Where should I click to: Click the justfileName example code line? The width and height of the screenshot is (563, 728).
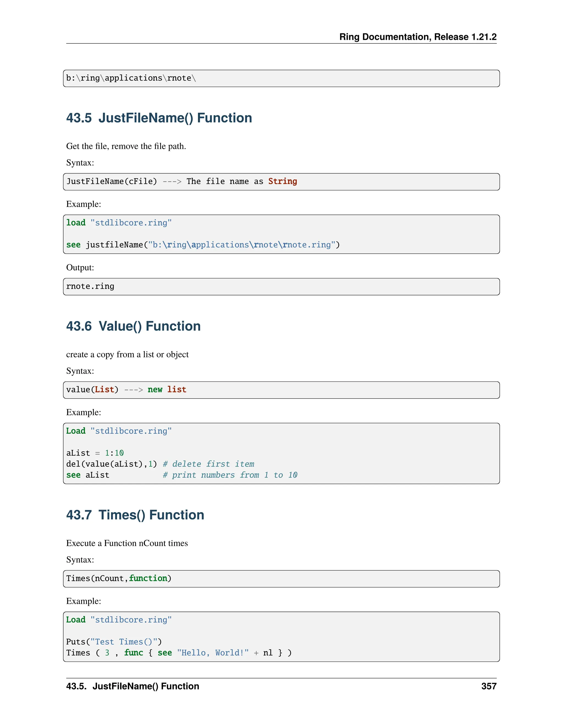click(202, 245)
